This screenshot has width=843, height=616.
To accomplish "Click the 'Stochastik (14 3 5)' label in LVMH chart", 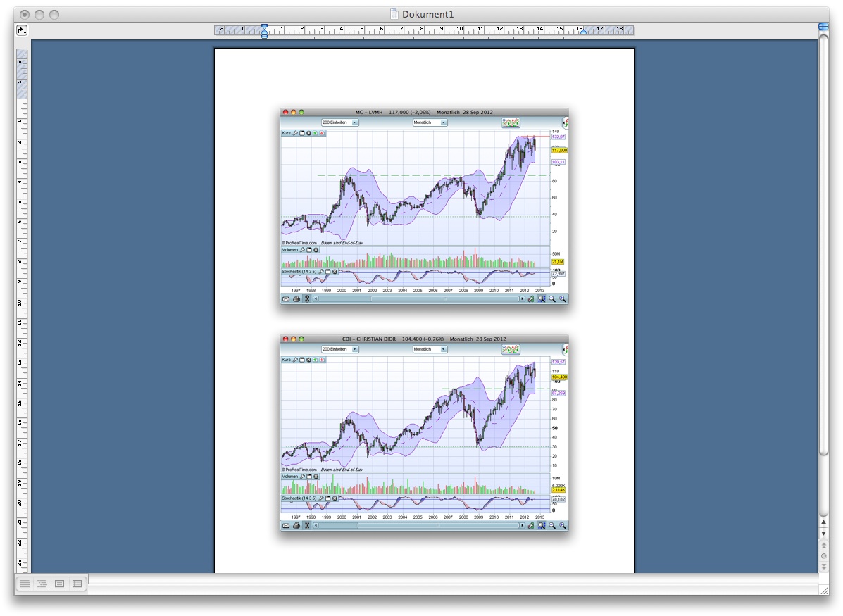I will [x=299, y=272].
